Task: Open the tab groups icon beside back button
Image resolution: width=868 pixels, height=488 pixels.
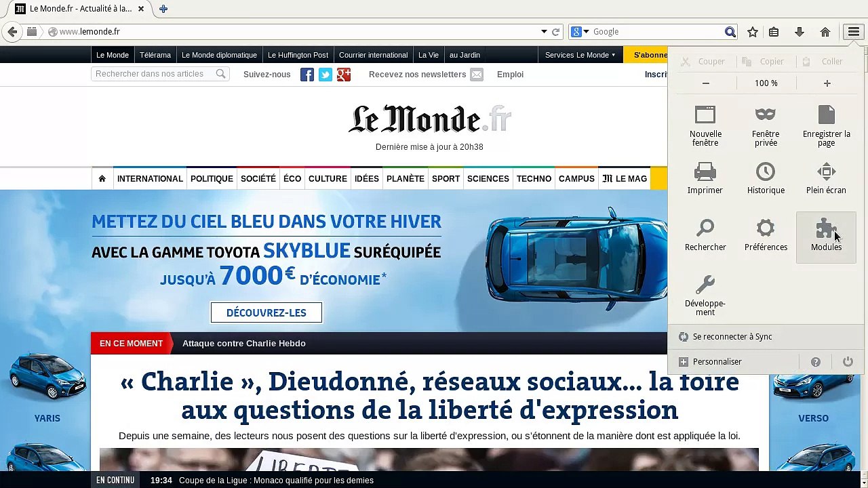Action: 32,32
